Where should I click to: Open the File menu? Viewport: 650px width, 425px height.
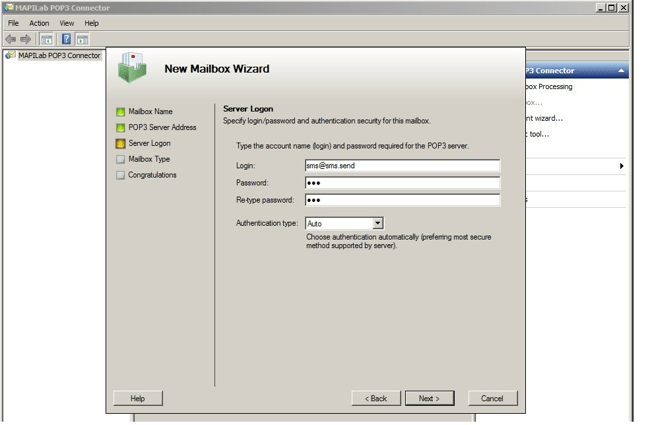coord(13,23)
